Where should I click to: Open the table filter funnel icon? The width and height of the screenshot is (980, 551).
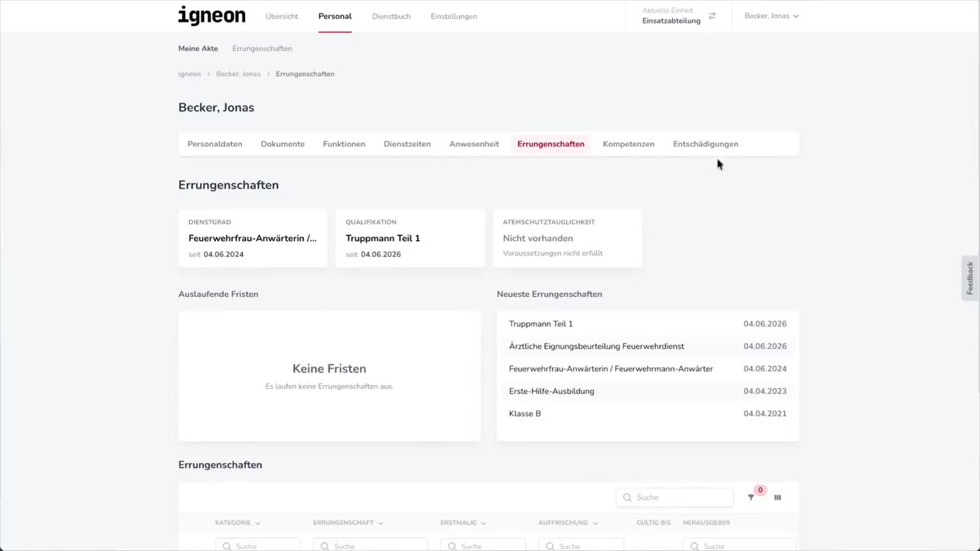pos(751,497)
